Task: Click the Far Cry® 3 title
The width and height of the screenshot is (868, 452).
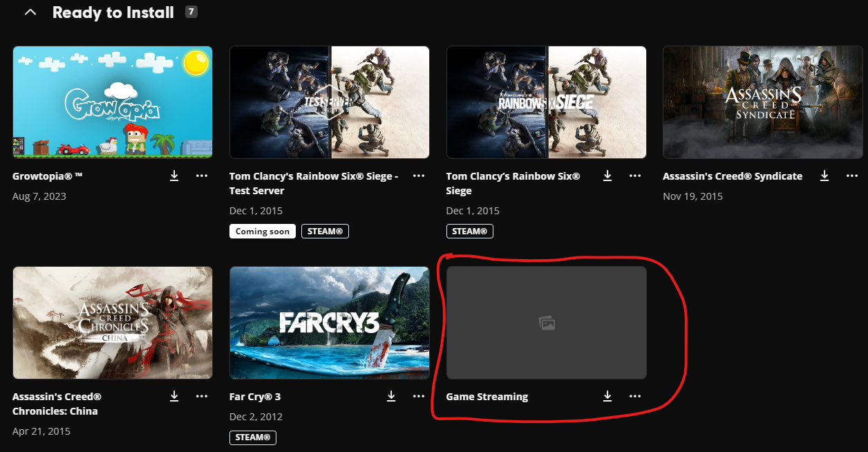Action: pyautogui.click(x=255, y=397)
